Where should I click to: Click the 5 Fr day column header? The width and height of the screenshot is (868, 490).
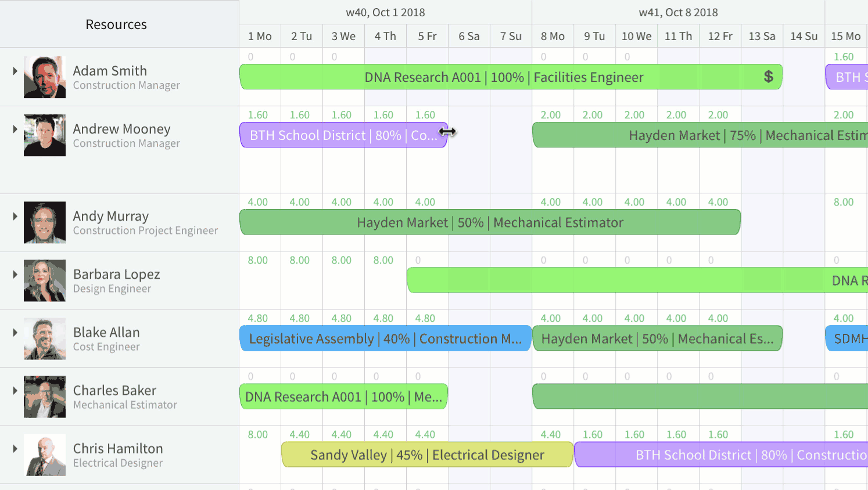[x=427, y=36]
